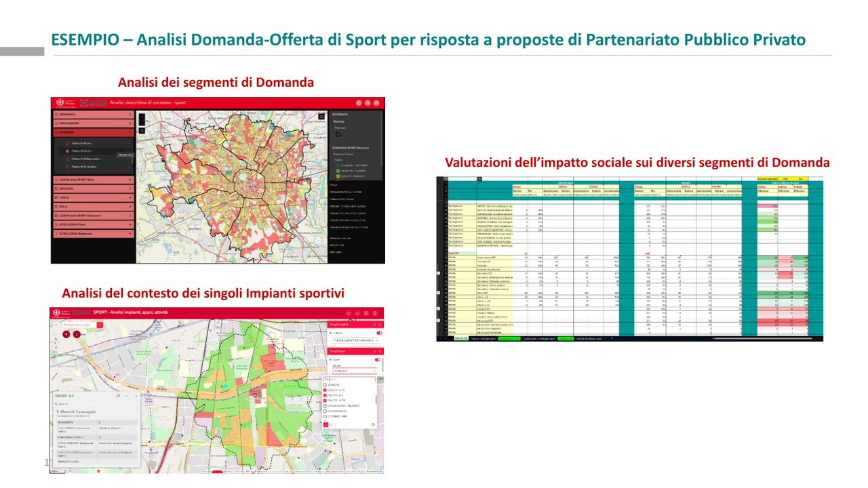Uncheck CALCIO - A 5 in the sport list
Viewport: 868px width, 488px height.
325,395
